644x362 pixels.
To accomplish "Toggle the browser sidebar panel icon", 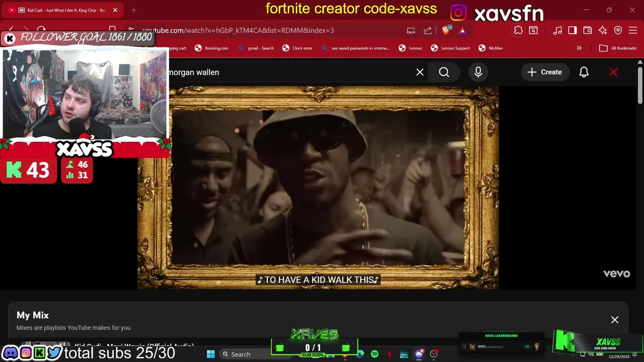I will [573, 30].
